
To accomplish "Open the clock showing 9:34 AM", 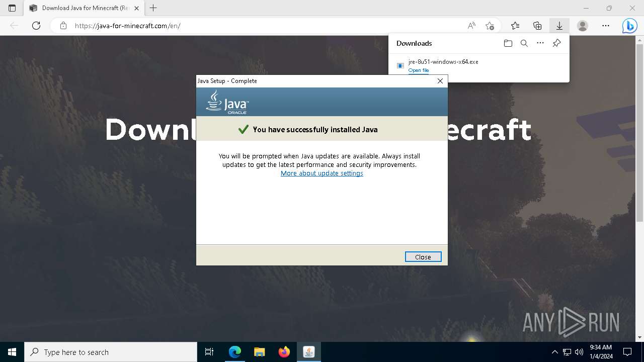I will [601, 352].
